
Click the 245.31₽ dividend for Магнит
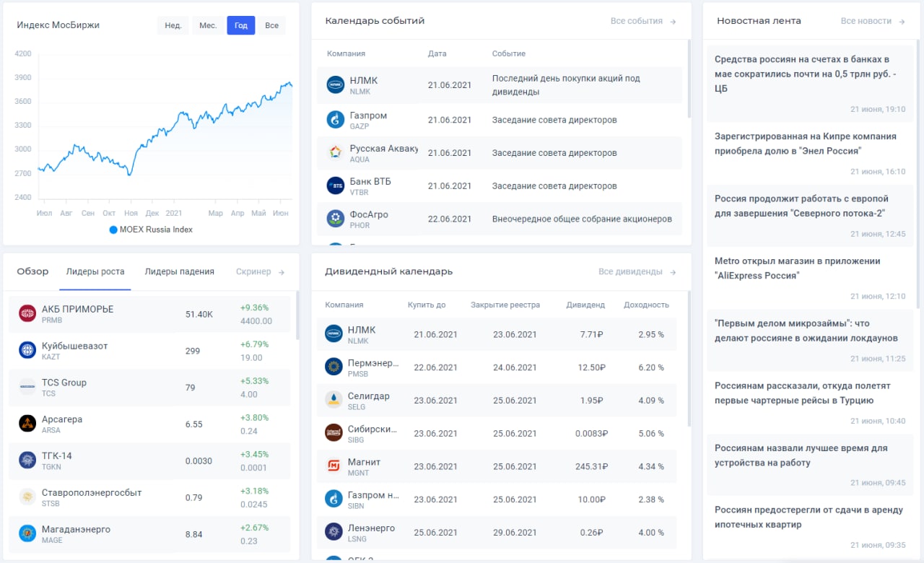click(591, 466)
